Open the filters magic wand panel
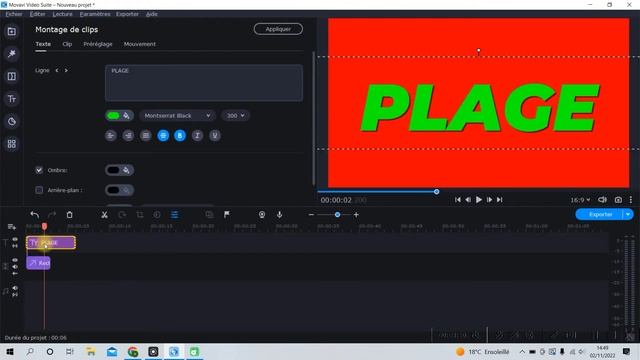Image resolution: width=640 pixels, height=360 pixels. 11,53
